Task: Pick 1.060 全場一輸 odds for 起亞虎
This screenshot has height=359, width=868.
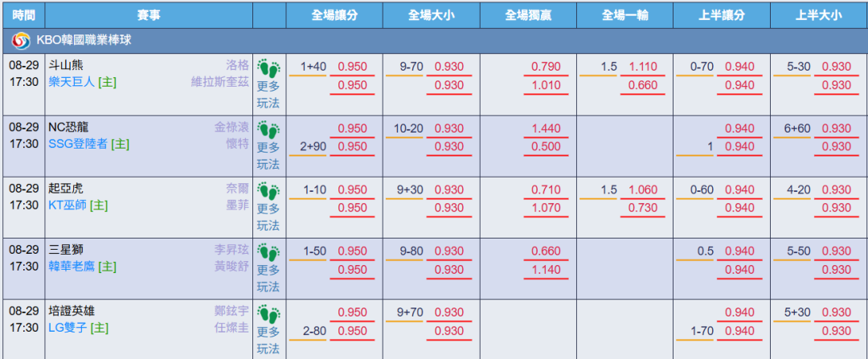Action: coord(643,190)
